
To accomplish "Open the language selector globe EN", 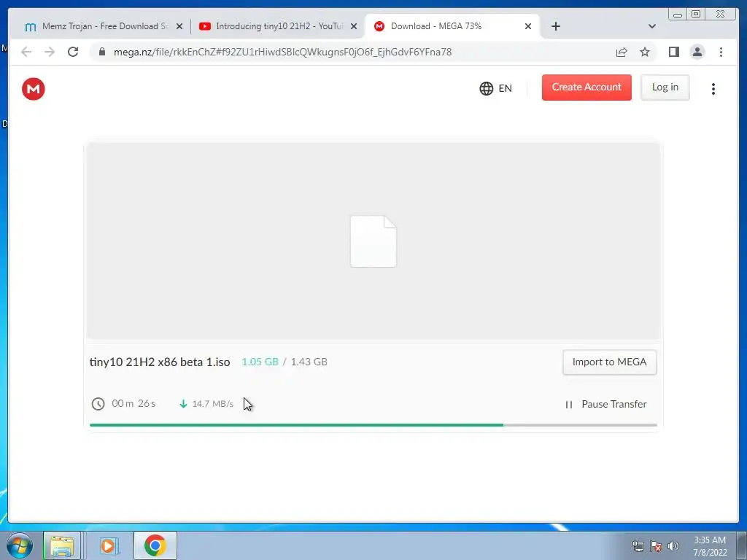I will click(x=495, y=88).
